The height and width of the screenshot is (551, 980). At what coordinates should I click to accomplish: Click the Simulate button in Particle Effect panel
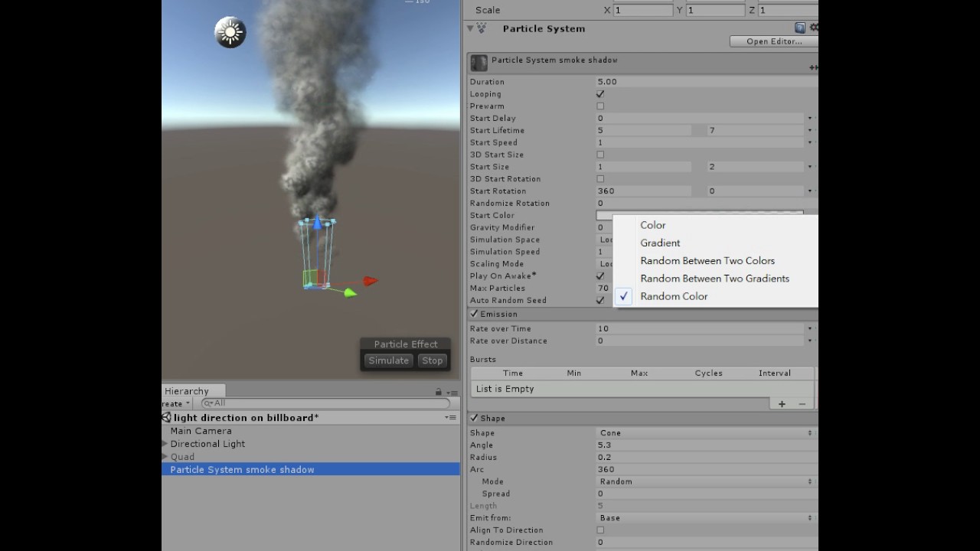tap(388, 360)
